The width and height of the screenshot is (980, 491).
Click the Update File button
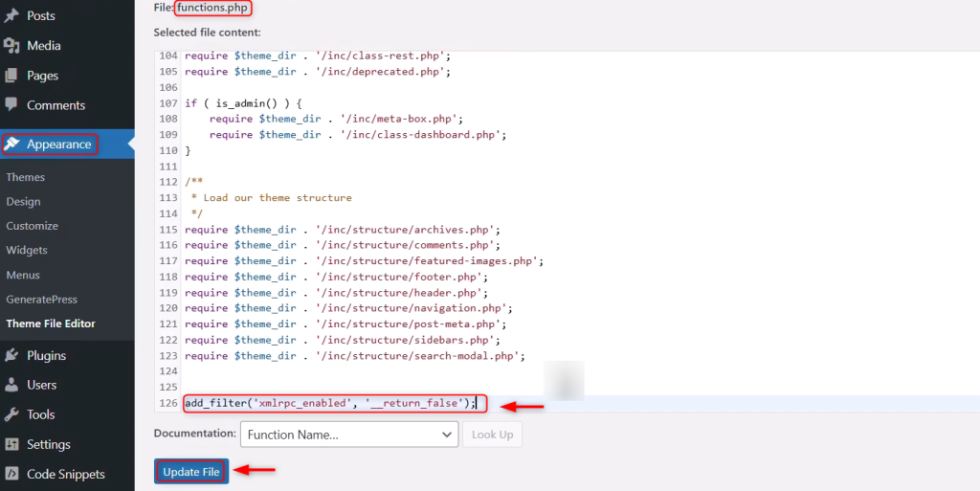[191, 472]
